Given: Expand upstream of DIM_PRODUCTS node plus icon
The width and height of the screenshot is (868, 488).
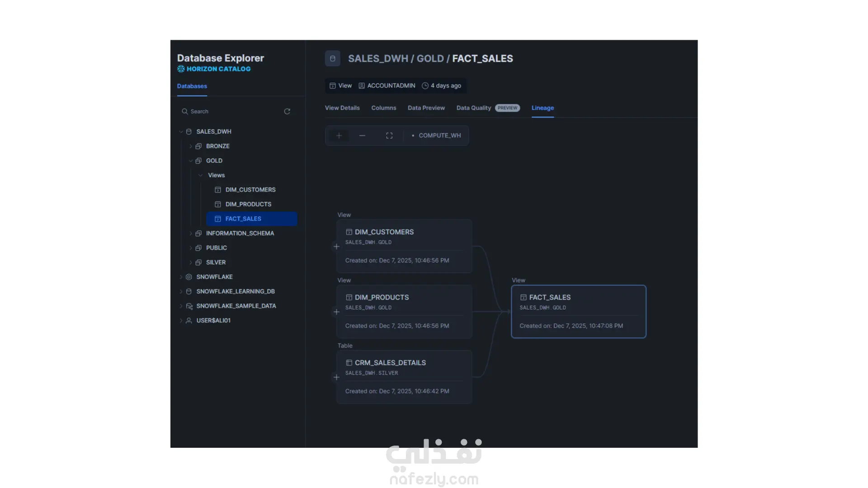Looking at the screenshot, I should click(336, 312).
